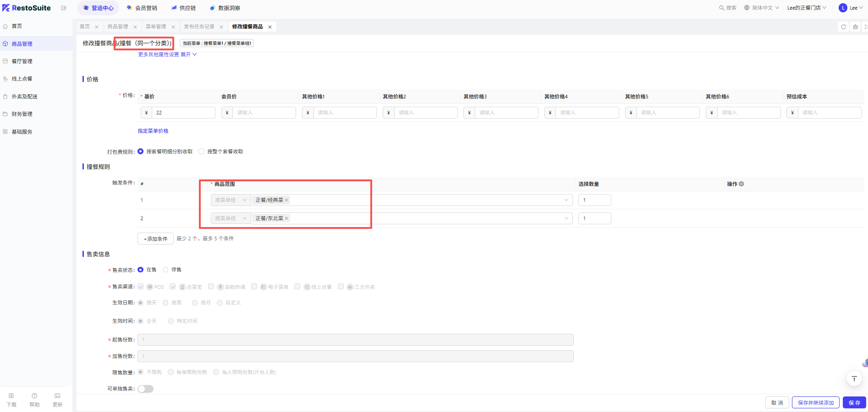
Task: Switch to the 菜单管理 tab
Action: click(156, 27)
